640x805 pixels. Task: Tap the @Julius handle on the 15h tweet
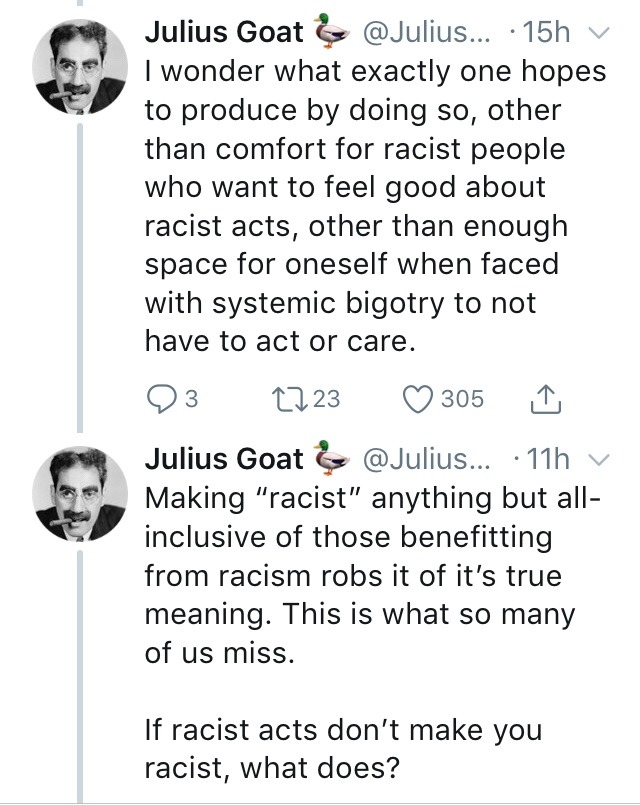click(421, 33)
